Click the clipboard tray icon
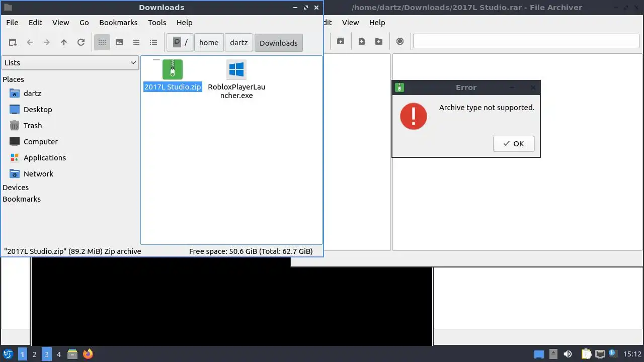The width and height of the screenshot is (644, 362). [586, 354]
